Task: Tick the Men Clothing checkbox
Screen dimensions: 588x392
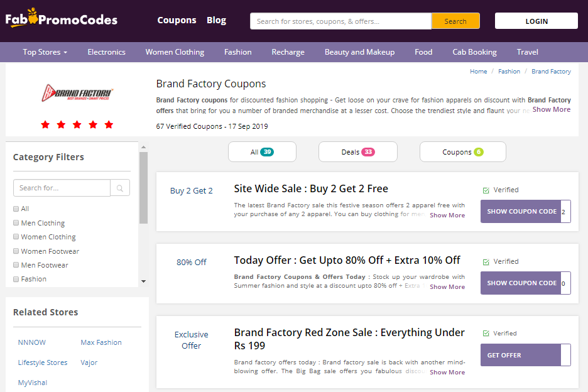Action: tap(16, 223)
